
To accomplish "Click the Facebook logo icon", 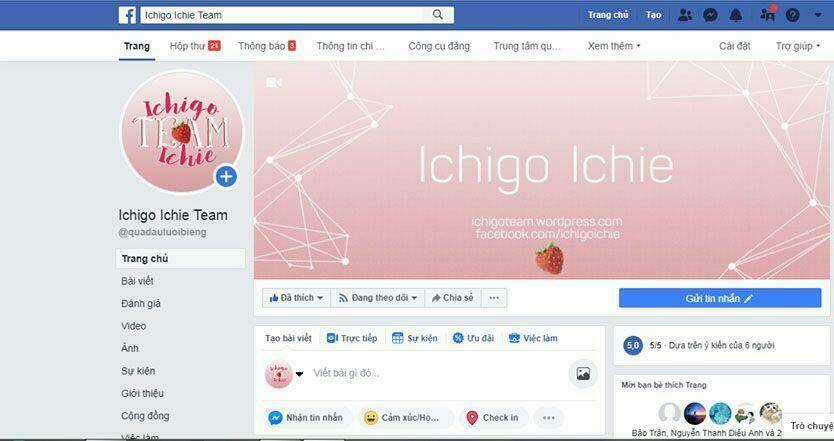I will pos(127,15).
